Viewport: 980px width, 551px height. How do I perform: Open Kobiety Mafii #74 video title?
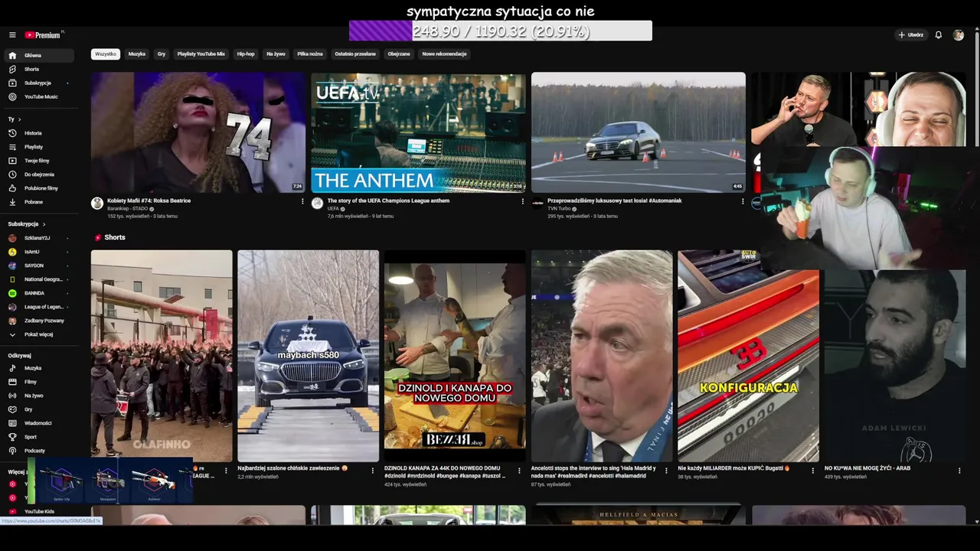tap(149, 201)
